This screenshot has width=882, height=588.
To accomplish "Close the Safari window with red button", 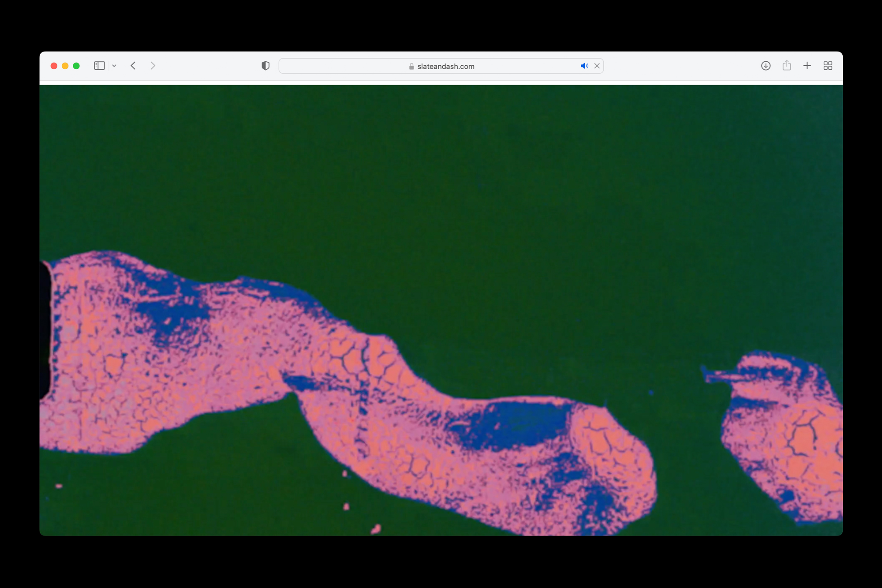I will tap(54, 66).
